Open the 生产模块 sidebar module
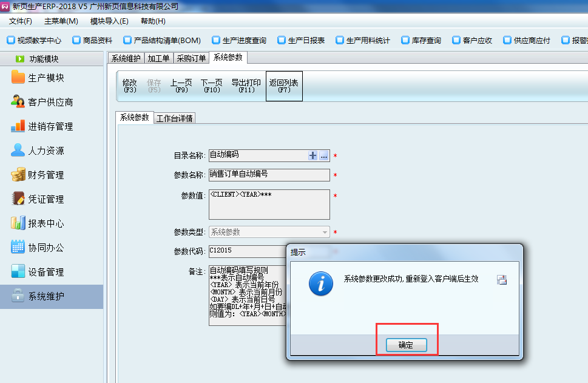The width and height of the screenshot is (588, 383). click(x=46, y=78)
